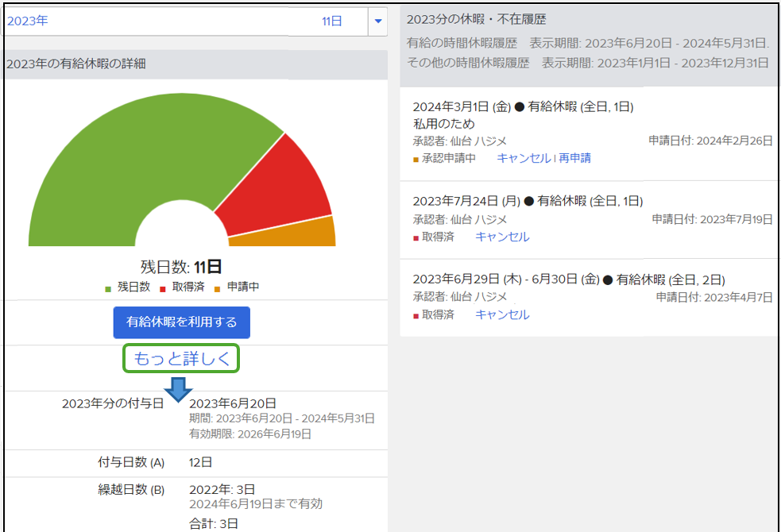Cancel the 6月29日 - 6月30日 leave
The width and height of the screenshot is (781, 532).
click(x=502, y=314)
